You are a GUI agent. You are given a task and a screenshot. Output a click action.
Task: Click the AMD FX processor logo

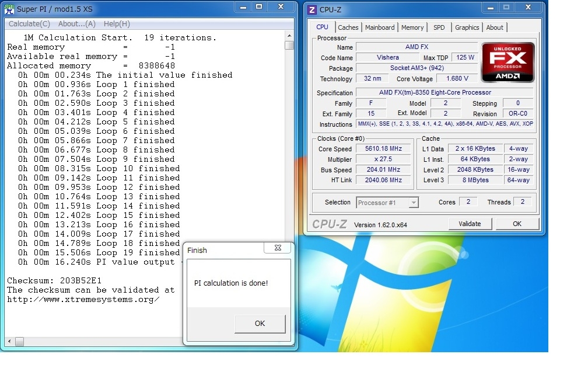tap(508, 63)
